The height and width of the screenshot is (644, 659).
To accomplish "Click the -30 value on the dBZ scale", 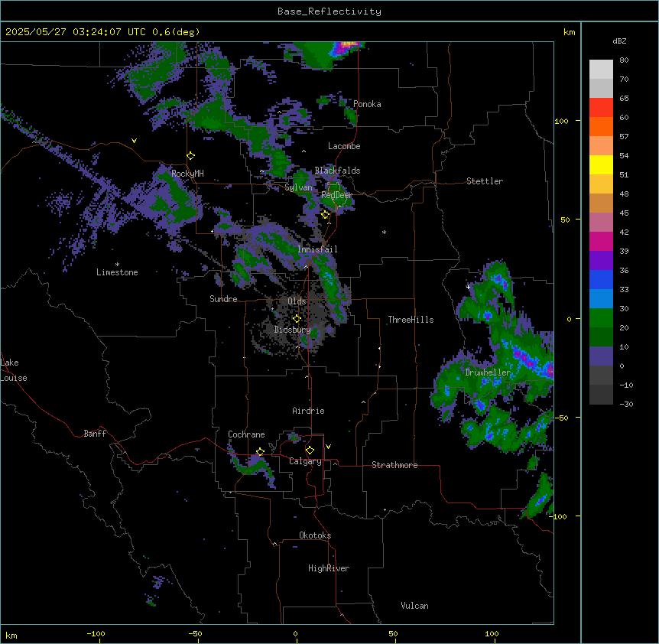I will pyautogui.click(x=626, y=404).
